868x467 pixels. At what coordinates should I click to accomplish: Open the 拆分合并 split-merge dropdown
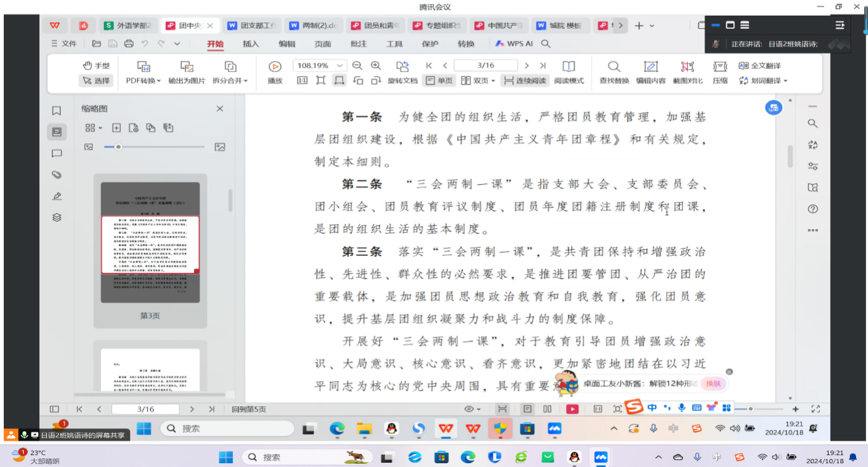230,81
